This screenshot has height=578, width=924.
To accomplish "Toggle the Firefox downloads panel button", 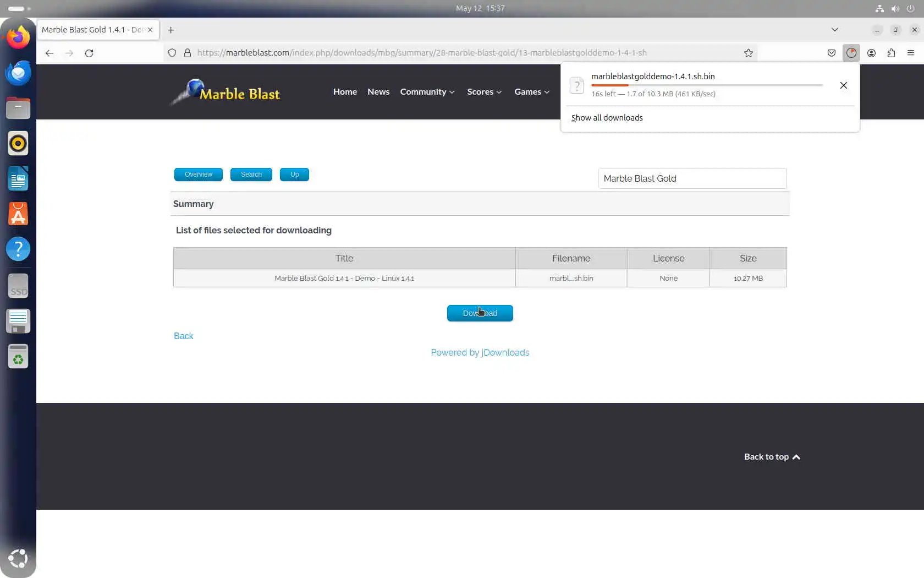I will 851,53.
